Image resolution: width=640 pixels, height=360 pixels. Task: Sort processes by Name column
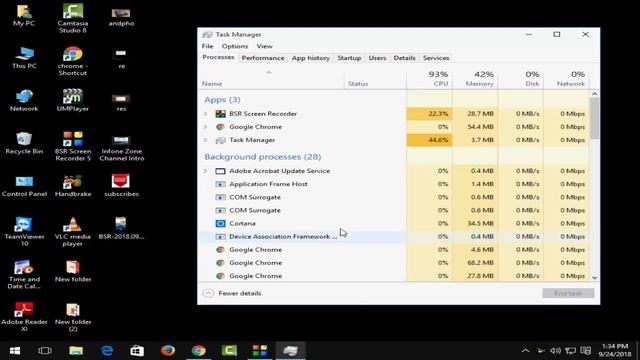(x=271, y=78)
